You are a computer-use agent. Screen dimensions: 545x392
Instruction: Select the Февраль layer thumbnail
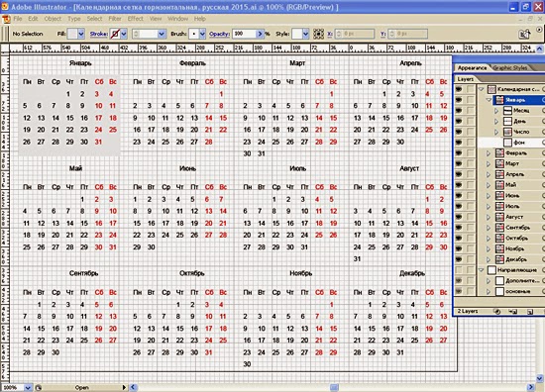click(x=499, y=153)
